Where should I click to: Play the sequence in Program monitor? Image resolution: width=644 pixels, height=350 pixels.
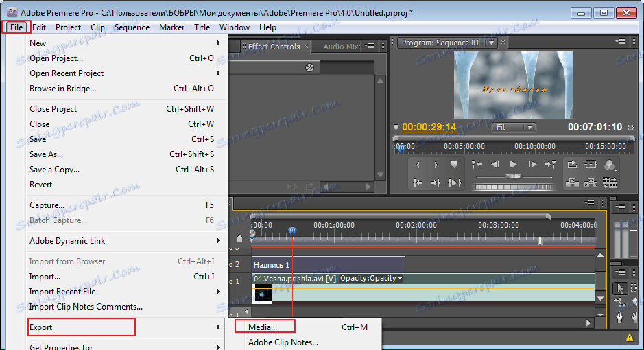point(514,165)
